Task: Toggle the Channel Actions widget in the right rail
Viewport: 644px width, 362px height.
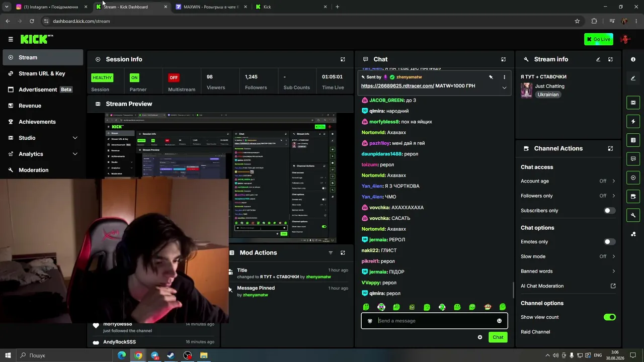Action: click(x=633, y=196)
